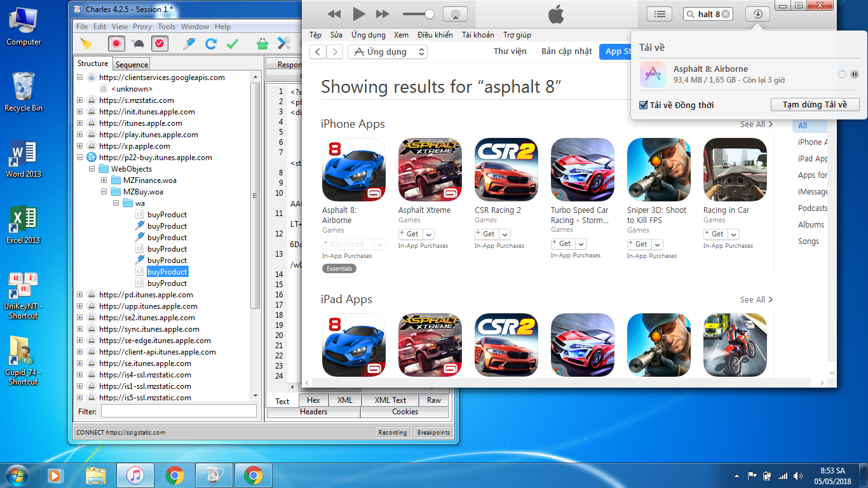868x488 pixels.
Task: Go back with the iTunes back arrow
Action: [x=318, y=51]
